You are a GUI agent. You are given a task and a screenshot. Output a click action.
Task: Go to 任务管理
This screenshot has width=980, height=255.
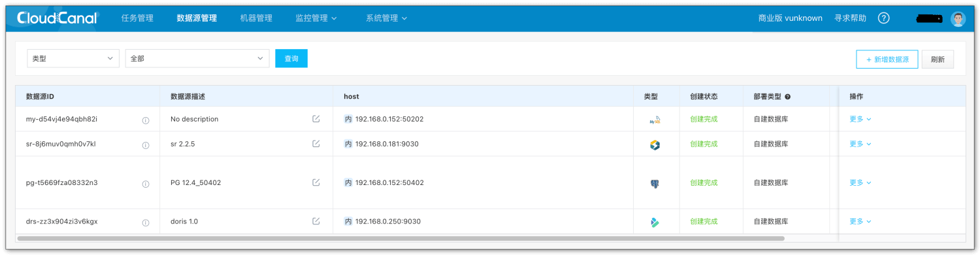coord(137,18)
